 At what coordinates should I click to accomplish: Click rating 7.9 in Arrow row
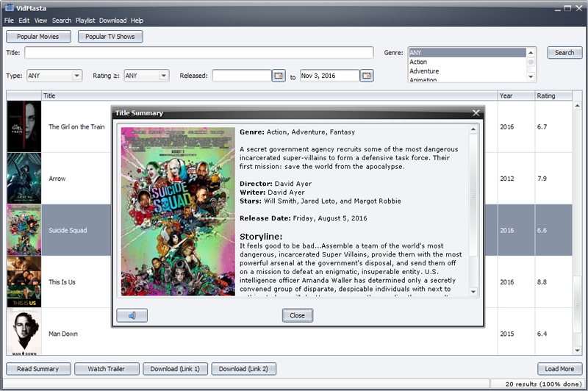542,179
